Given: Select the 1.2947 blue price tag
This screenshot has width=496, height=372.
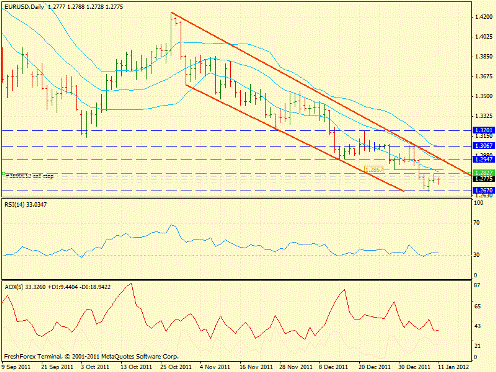Looking at the screenshot, I should pyautogui.click(x=484, y=159).
